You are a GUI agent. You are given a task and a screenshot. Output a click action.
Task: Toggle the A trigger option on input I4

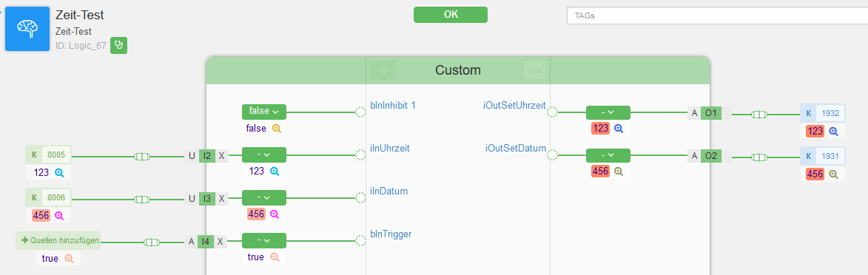(191, 241)
